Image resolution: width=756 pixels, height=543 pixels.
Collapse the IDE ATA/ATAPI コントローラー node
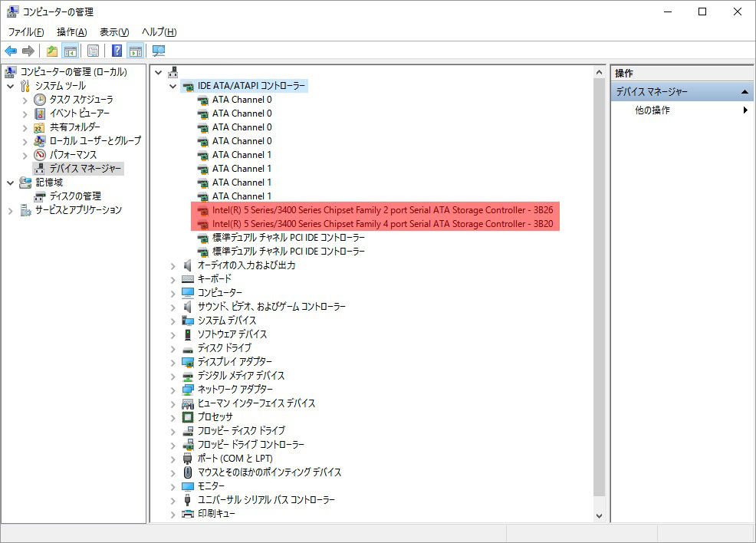coord(173,87)
